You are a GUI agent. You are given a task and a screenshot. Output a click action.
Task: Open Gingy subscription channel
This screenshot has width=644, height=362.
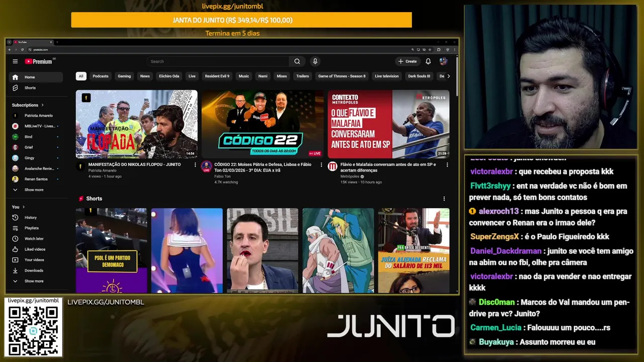[36, 158]
